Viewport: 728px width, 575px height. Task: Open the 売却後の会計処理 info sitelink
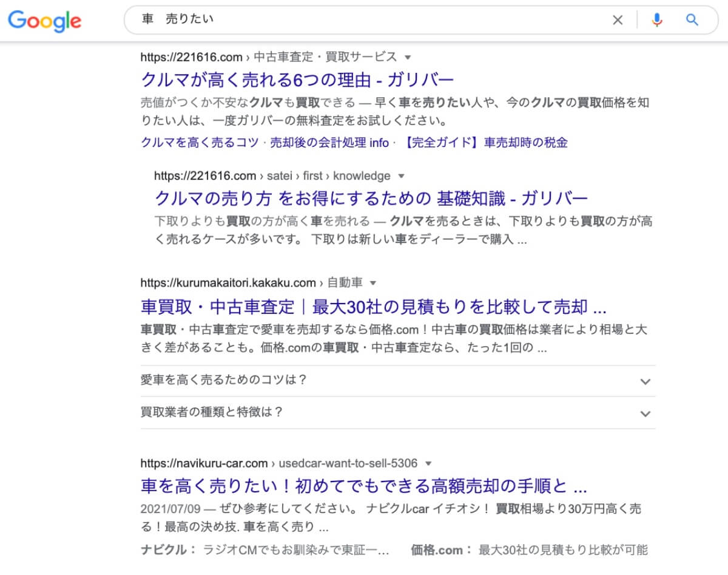click(x=329, y=143)
